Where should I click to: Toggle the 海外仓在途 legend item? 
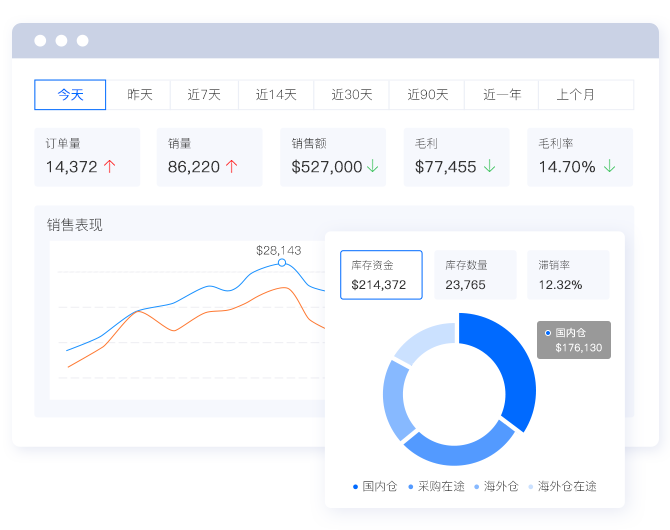[561, 487]
